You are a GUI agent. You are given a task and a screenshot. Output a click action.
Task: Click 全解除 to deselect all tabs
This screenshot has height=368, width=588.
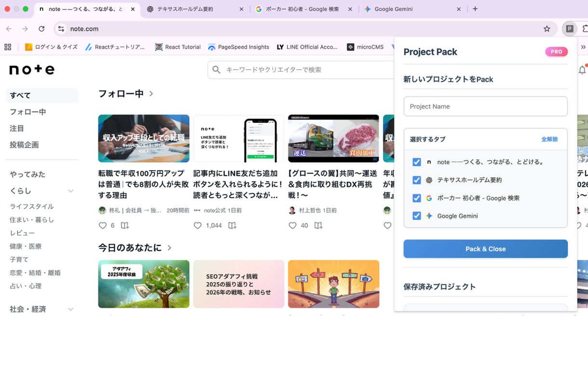pos(549,139)
